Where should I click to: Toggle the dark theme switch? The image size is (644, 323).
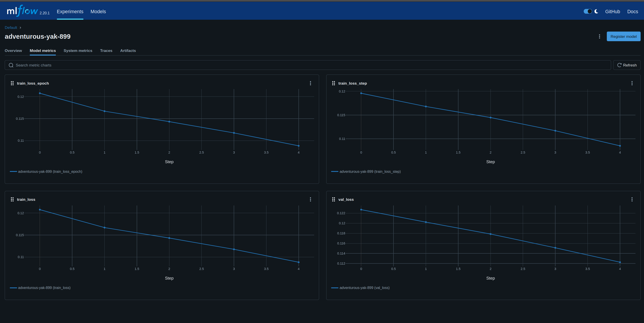pyautogui.click(x=588, y=11)
